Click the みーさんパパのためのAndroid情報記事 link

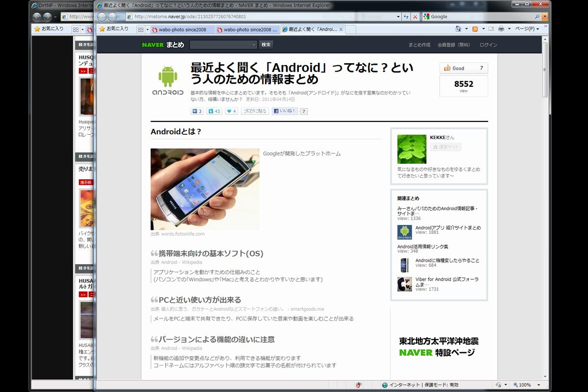tap(438, 211)
